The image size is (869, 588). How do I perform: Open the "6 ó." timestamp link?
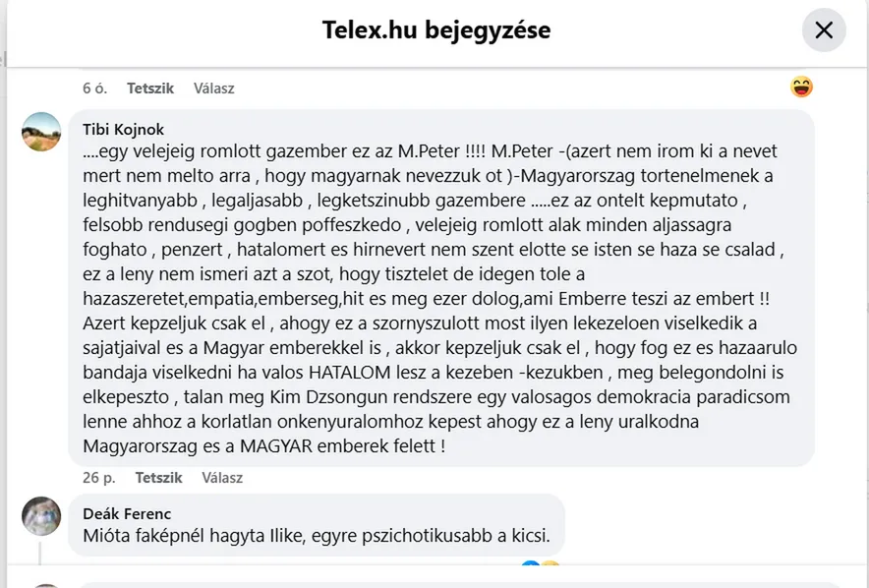click(94, 88)
